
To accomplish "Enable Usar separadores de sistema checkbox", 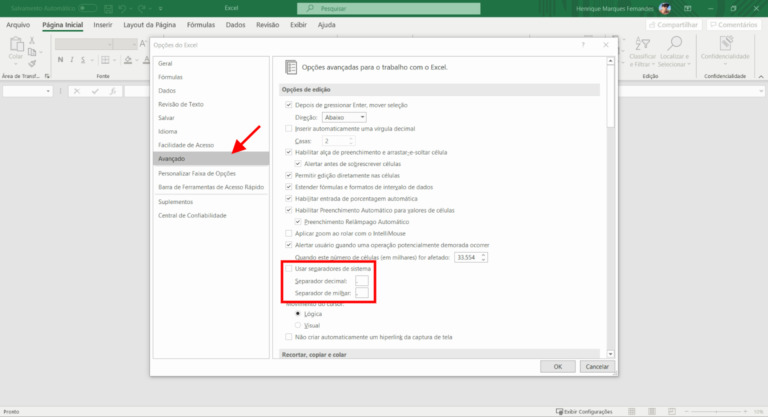I will click(x=289, y=269).
